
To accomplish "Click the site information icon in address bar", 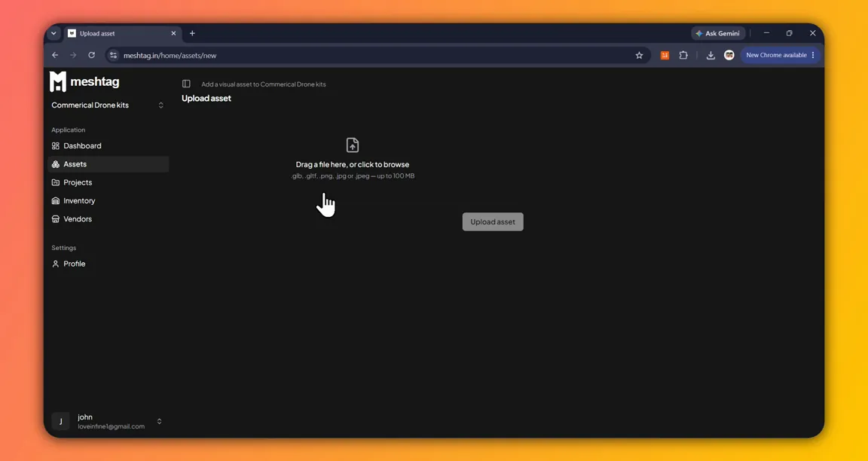I will [x=114, y=55].
